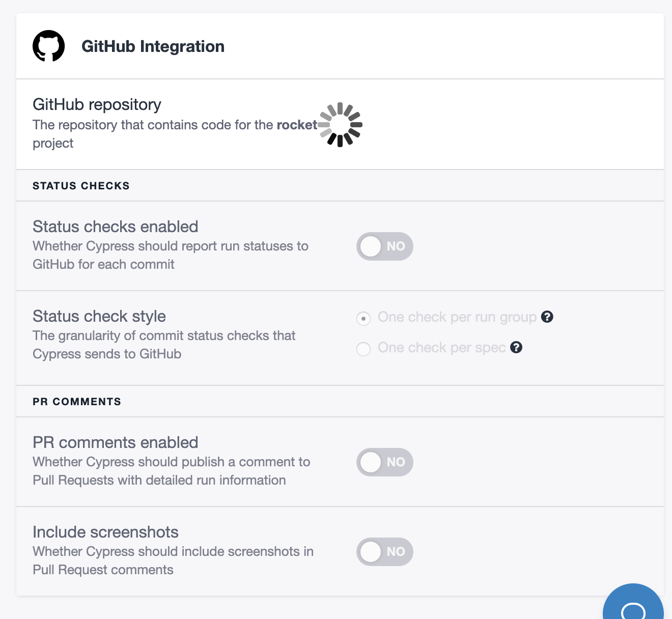The image size is (672, 619).
Task: Enable the 'Status checks enabled' toggle
Action: (384, 246)
